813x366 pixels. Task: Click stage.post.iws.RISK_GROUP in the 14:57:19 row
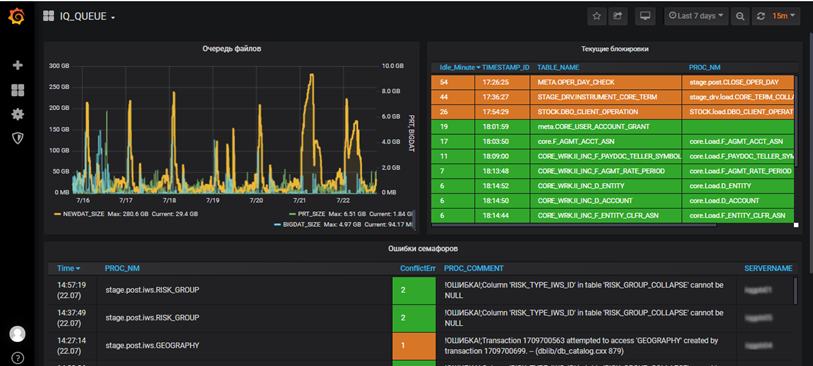coord(152,290)
